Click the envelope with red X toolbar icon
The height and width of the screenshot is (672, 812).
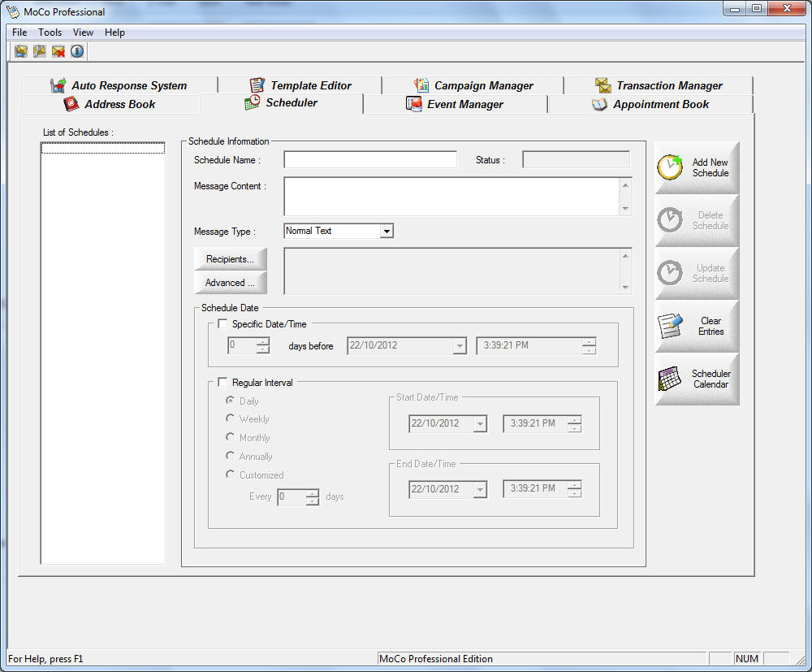tap(58, 51)
